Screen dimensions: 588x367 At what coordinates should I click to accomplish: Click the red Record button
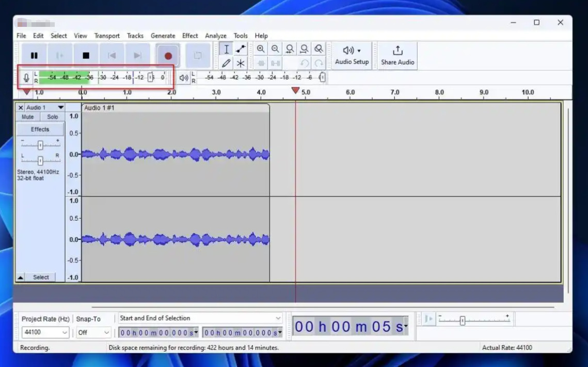click(168, 56)
